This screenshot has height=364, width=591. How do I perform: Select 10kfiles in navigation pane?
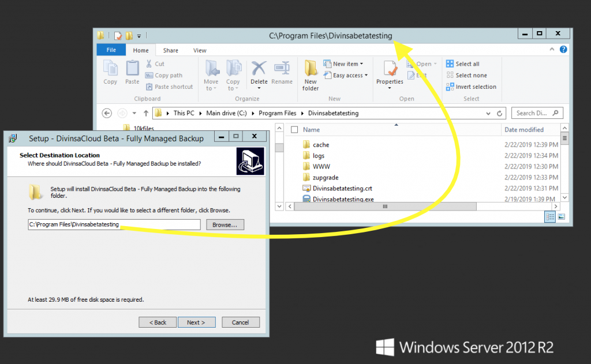144,128
